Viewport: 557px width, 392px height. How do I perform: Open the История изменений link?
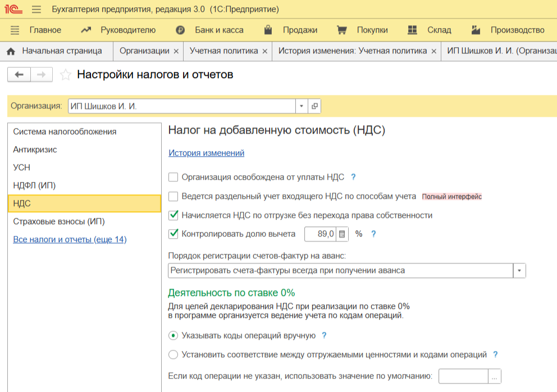(x=206, y=153)
